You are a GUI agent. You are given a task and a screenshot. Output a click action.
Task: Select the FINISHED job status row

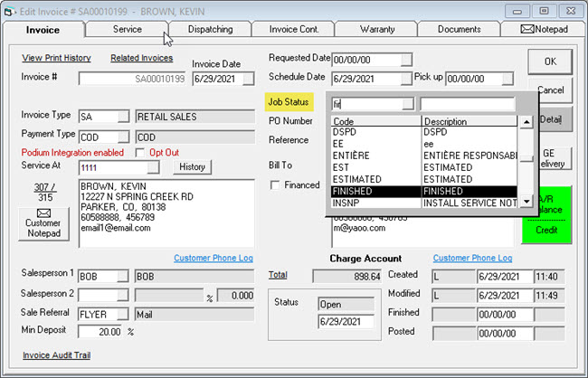[x=424, y=191]
